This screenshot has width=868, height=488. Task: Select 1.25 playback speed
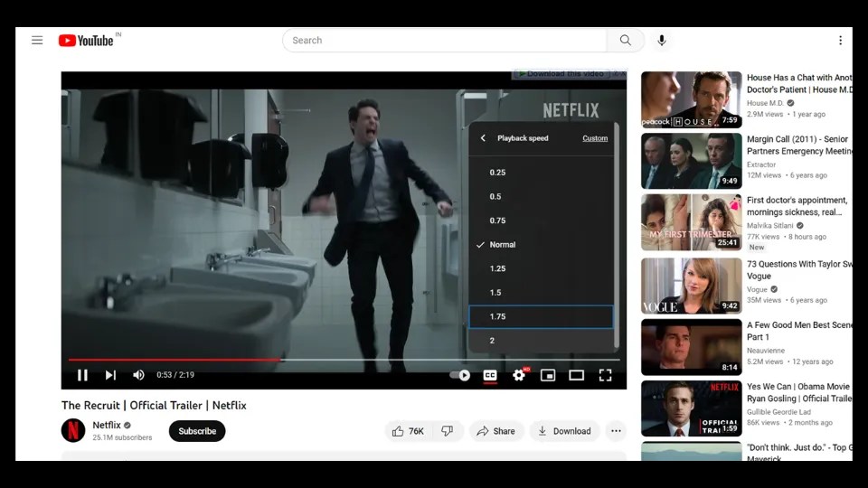click(541, 268)
